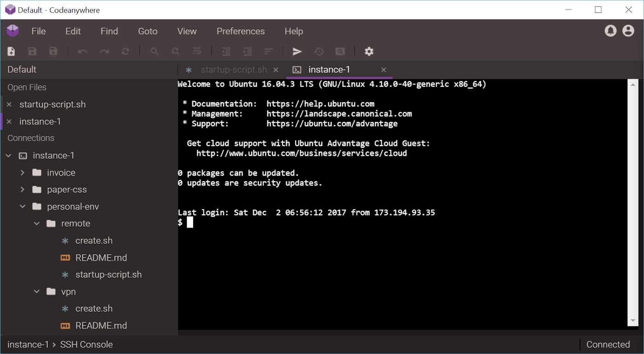This screenshot has width=644, height=354.
Task: Open the Find menu
Action: 109,31
